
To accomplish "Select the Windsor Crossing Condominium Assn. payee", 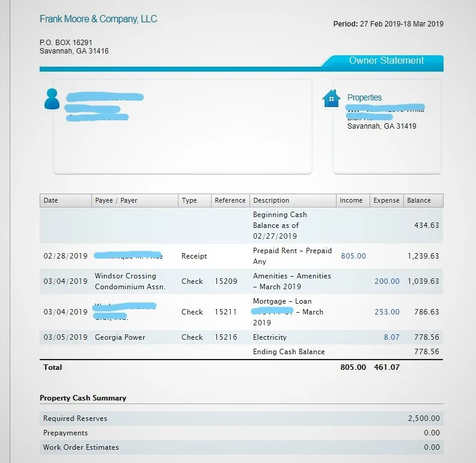I will click(130, 281).
